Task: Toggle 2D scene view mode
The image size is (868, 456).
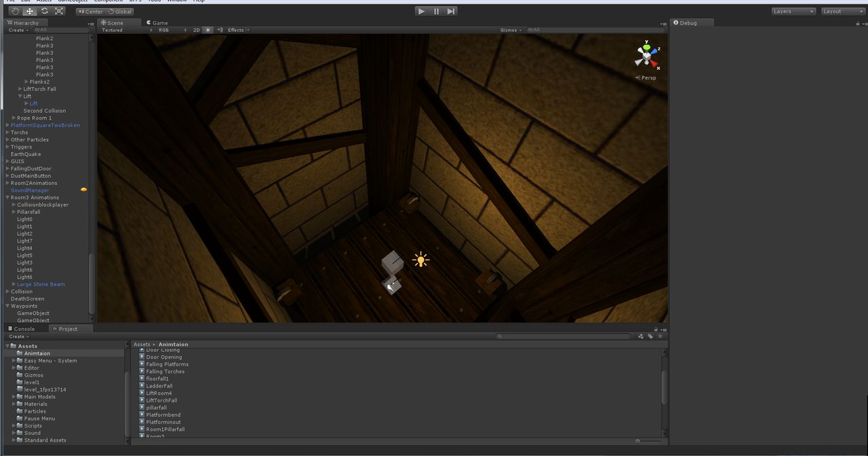Action: pos(196,30)
